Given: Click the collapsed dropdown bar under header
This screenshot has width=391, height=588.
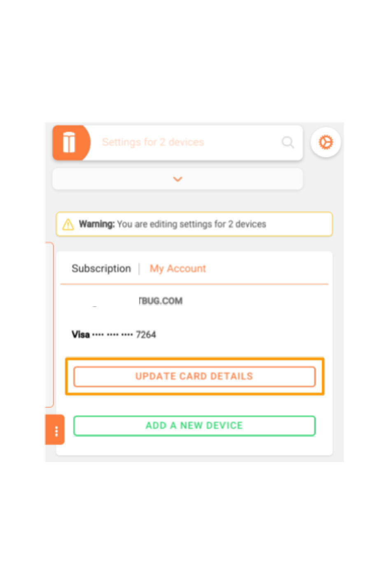Looking at the screenshot, I should pos(178,179).
